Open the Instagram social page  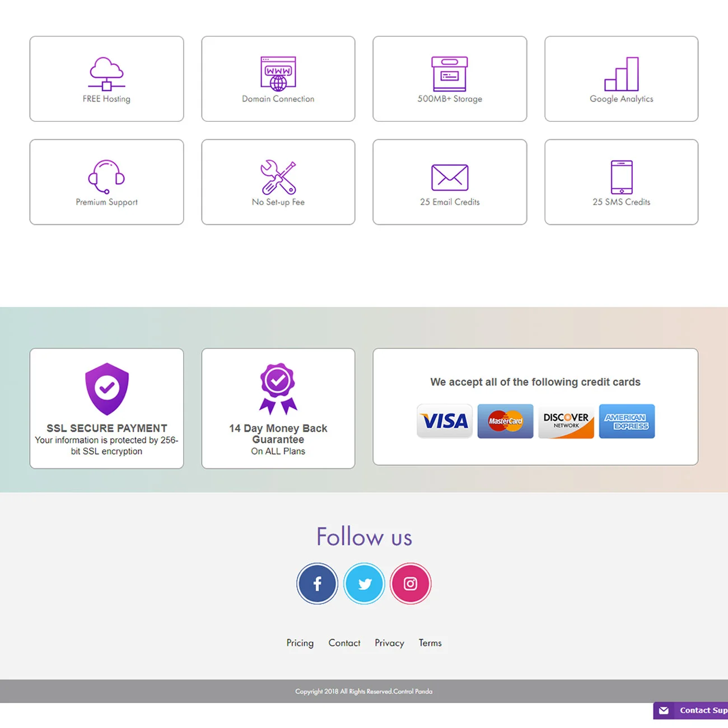410,584
